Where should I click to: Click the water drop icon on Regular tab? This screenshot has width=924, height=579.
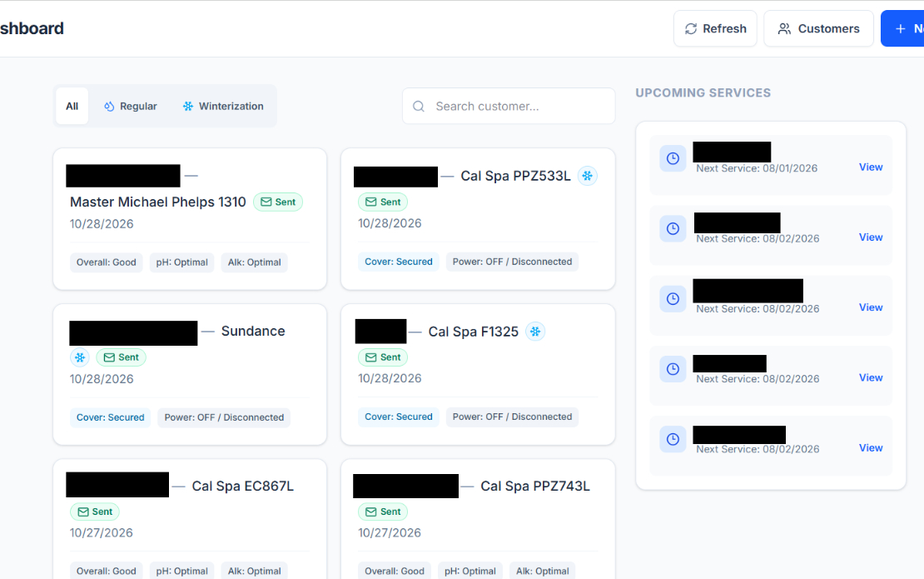[x=109, y=106]
